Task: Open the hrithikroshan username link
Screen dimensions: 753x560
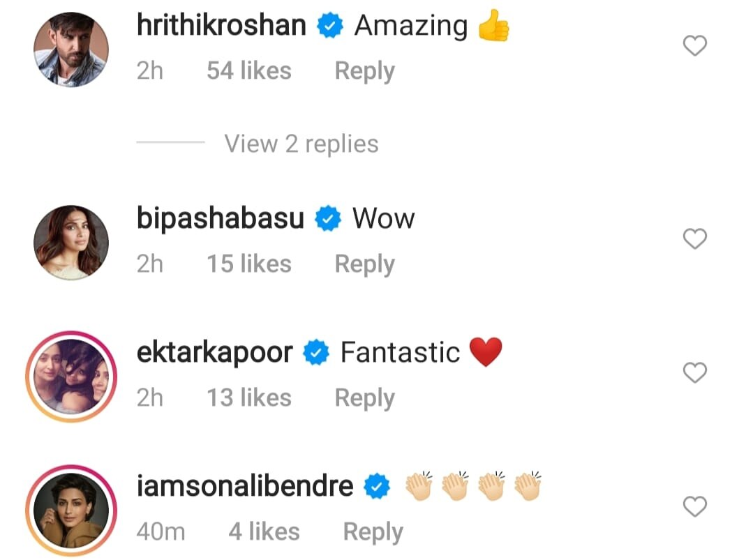Action: pyautogui.click(x=221, y=25)
